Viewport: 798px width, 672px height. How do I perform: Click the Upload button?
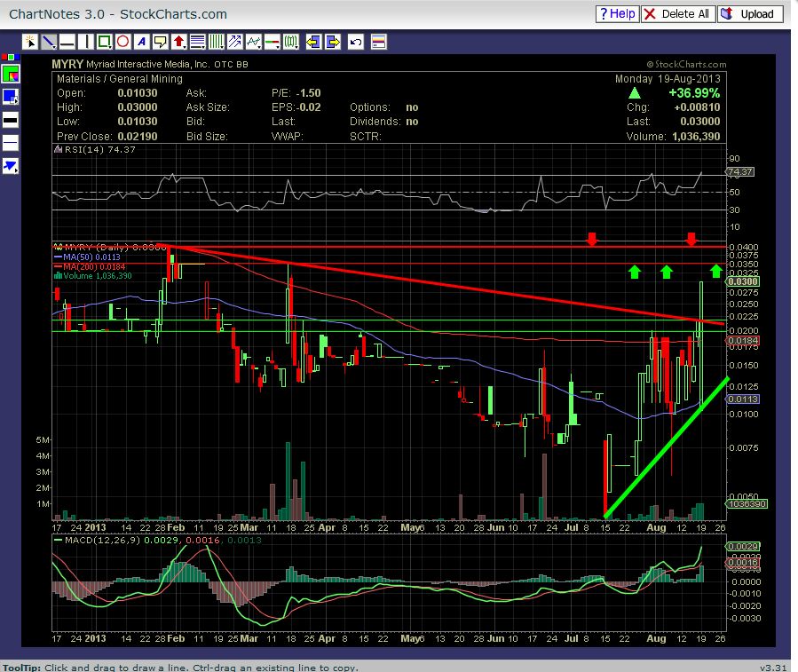click(750, 13)
